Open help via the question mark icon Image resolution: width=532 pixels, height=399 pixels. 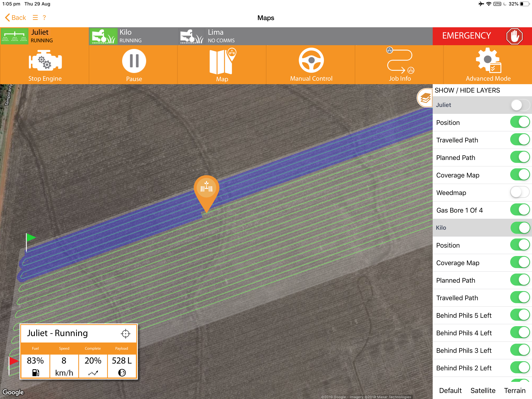[x=44, y=18]
